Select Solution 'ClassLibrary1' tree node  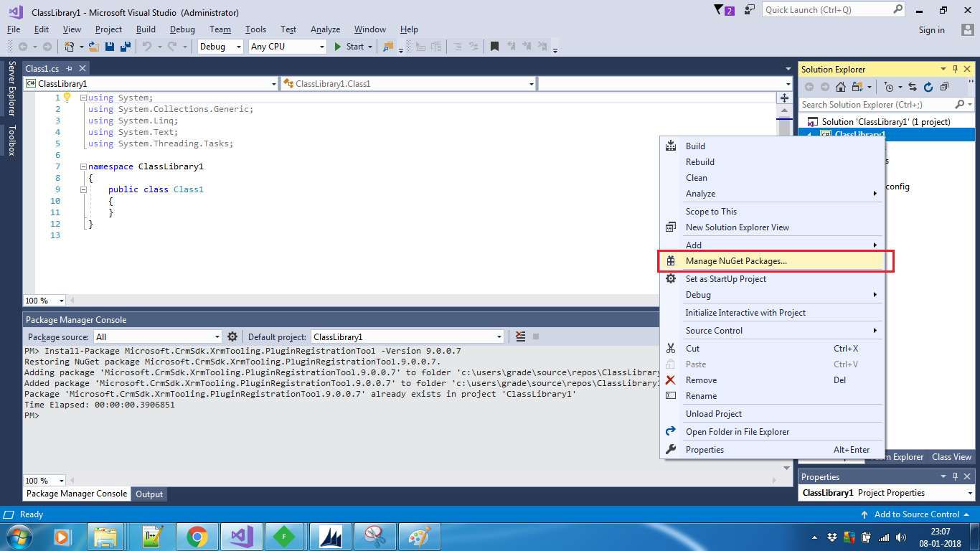pos(885,122)
